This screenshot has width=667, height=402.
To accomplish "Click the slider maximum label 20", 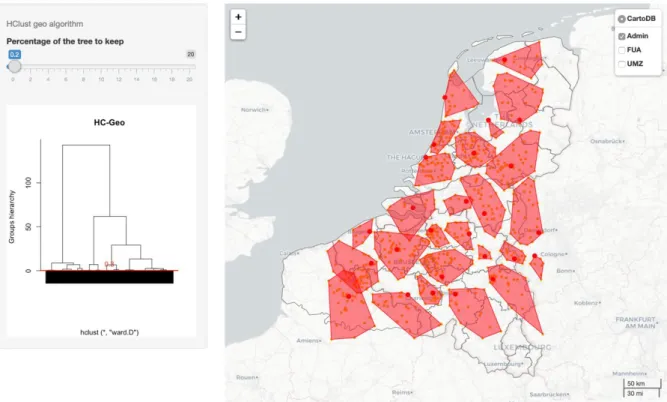I will (x=191, y=54).
